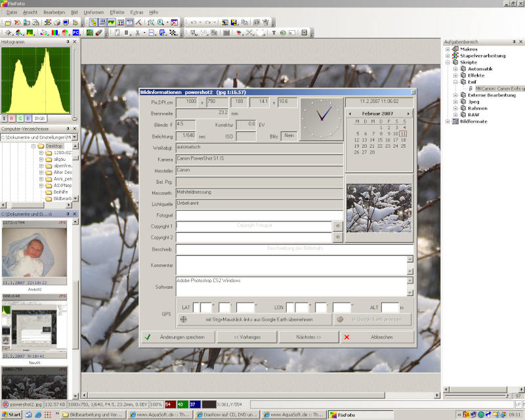Toggle the G channel in histogram

tap(20, 118)
